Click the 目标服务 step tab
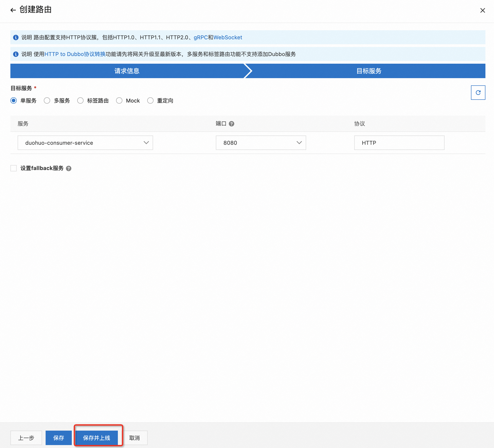 (368, 71)
